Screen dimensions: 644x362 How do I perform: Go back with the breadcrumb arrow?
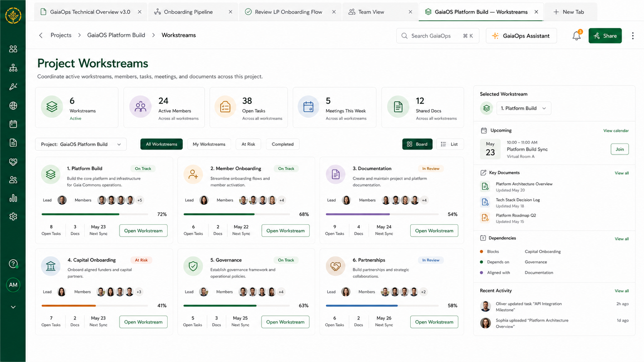tap(41, 35)
